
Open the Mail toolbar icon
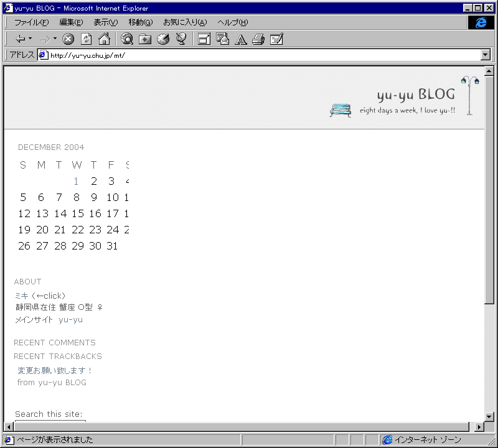click(x=222, y=39)
